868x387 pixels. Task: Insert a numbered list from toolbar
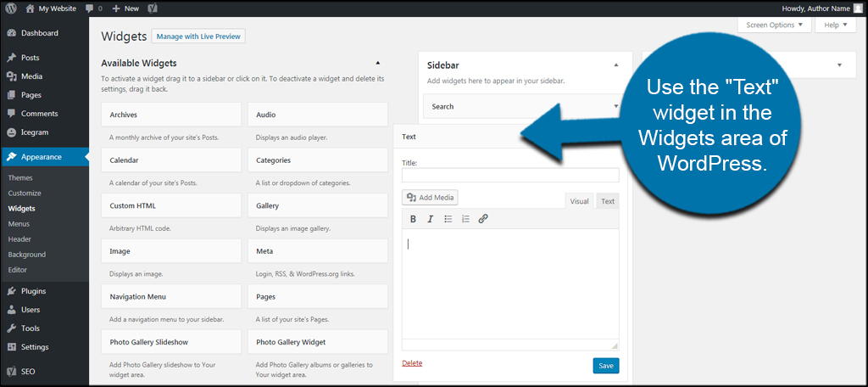coord(465,219)
